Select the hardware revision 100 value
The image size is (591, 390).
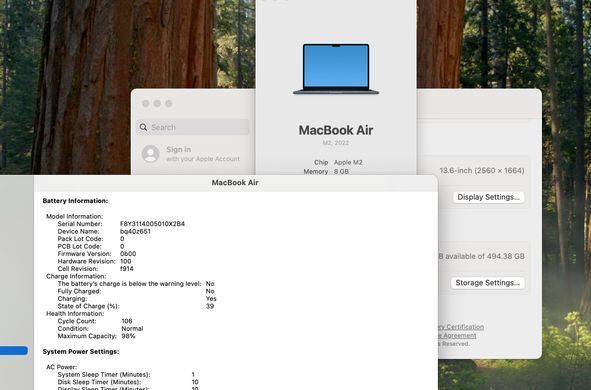click(x=126, y=261)
